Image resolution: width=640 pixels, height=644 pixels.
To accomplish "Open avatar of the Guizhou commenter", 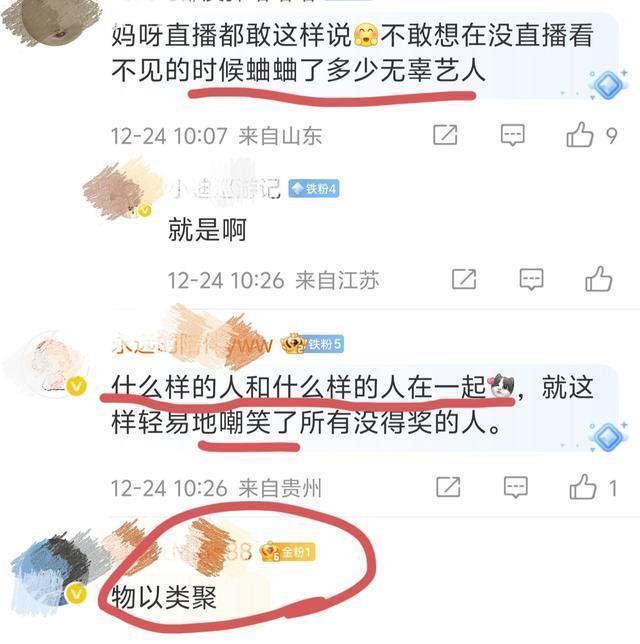I will pos(48,363).
